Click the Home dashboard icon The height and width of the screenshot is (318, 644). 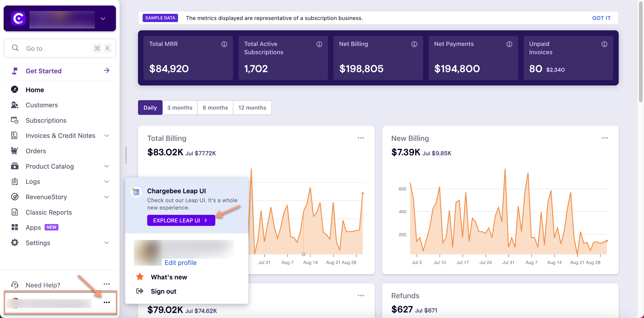pyautogui.click(x=15, y=89)
